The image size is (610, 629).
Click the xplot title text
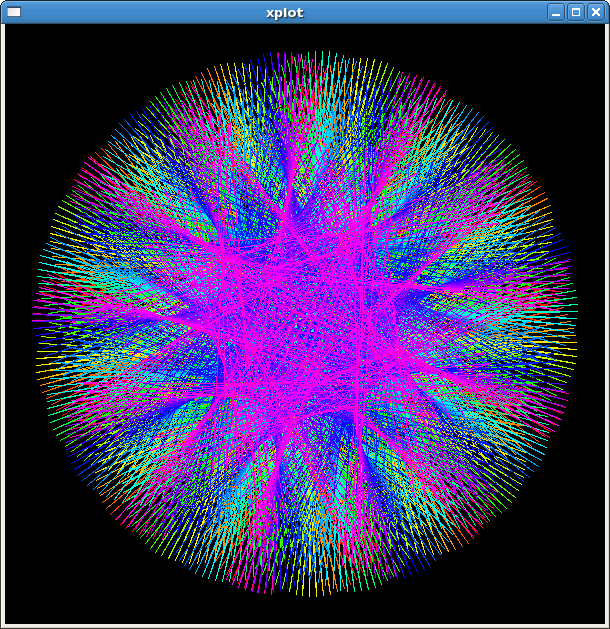[285, 13]
